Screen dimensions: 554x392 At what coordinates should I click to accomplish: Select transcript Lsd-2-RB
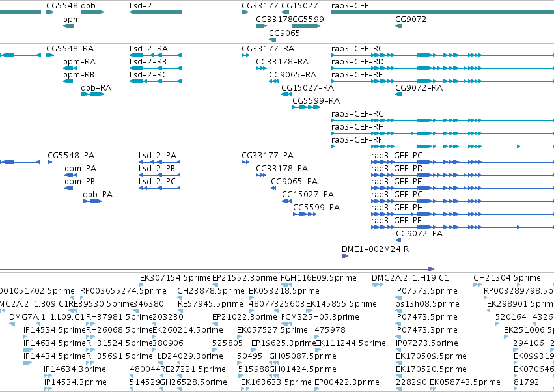(x=148, y=62)
